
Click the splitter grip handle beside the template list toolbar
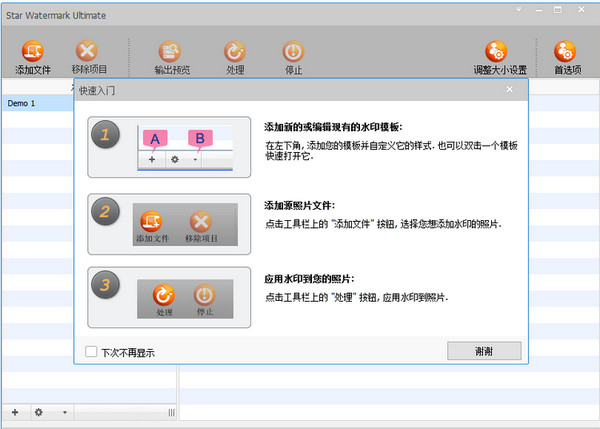point(171,413)
